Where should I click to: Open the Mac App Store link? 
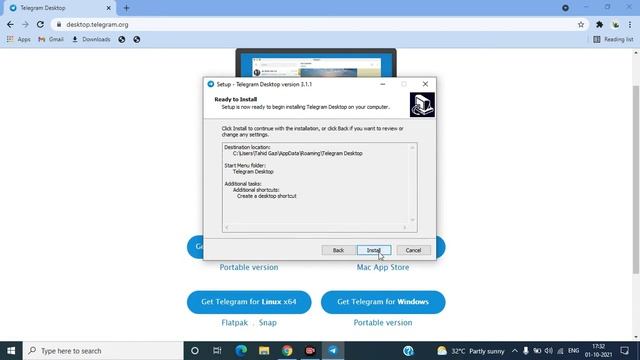pyautogui.click(x=383, y=267)
